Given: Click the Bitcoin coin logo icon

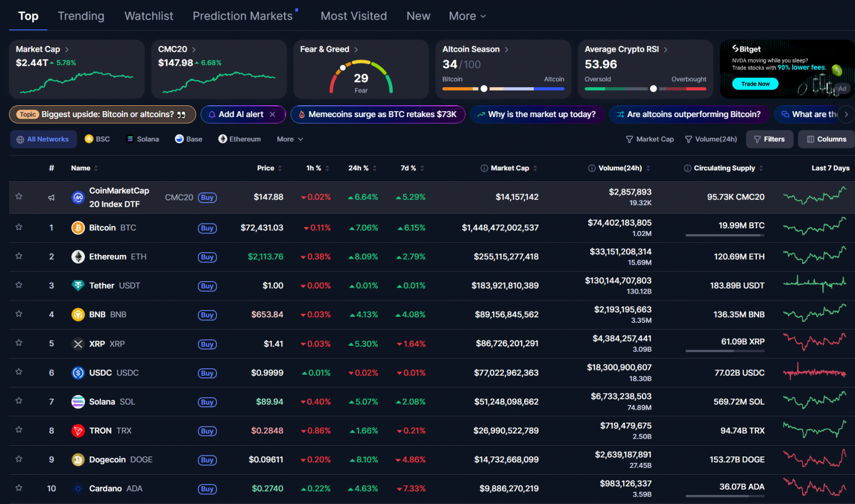Looking at the screenshot, I should 78,228.
